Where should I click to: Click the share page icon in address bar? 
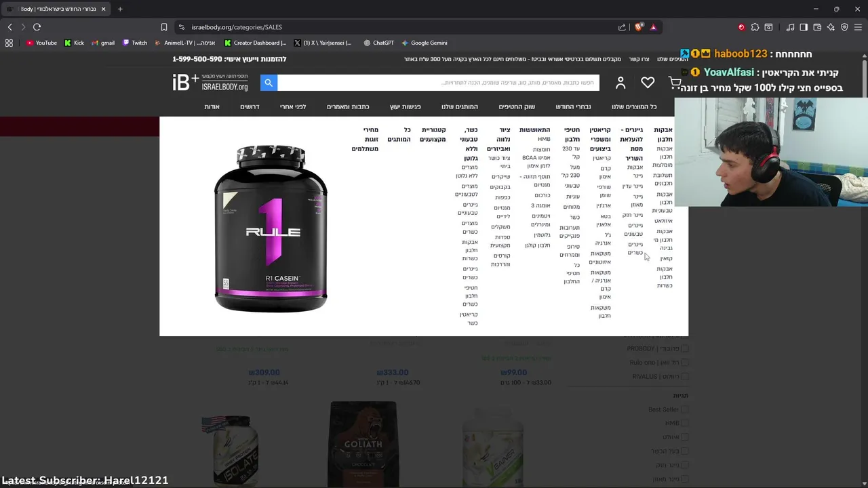pos(622,27)
